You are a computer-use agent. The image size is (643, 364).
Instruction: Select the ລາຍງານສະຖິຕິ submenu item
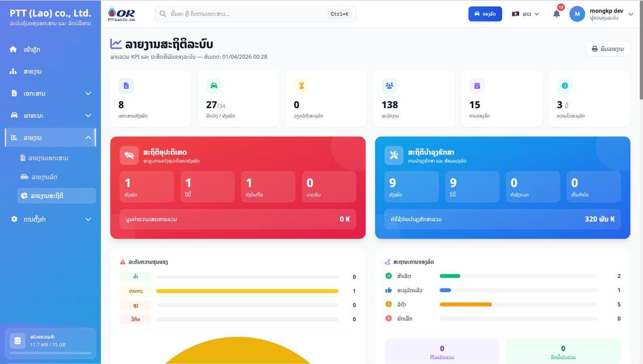[x=56, y=196]
